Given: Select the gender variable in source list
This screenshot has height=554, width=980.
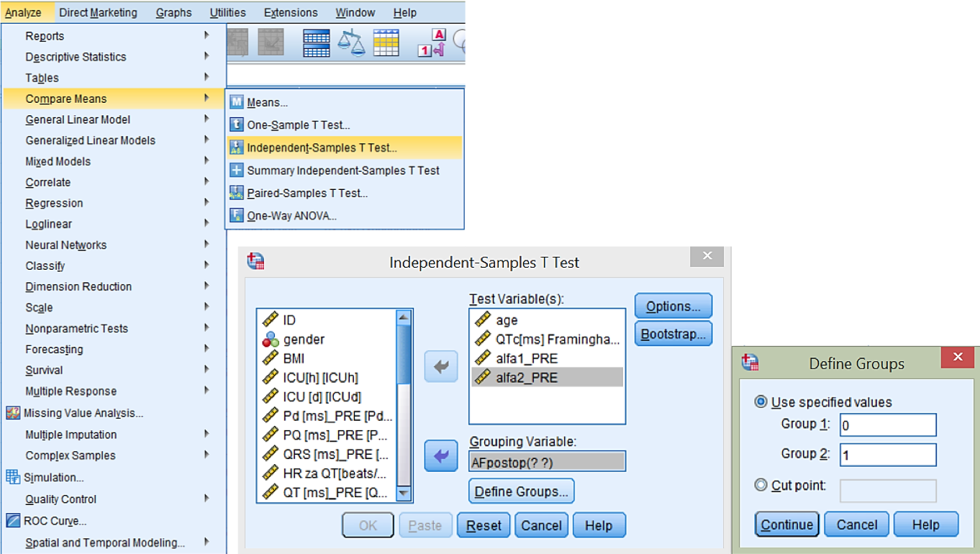Looking at the screenshot, I should point(304,340).
